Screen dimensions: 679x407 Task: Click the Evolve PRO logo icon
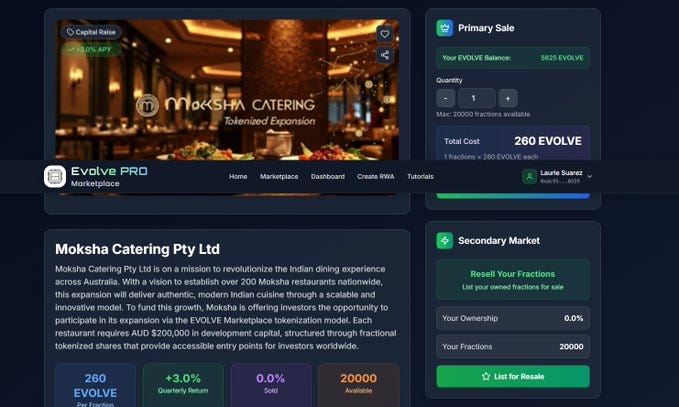point(55,177)
